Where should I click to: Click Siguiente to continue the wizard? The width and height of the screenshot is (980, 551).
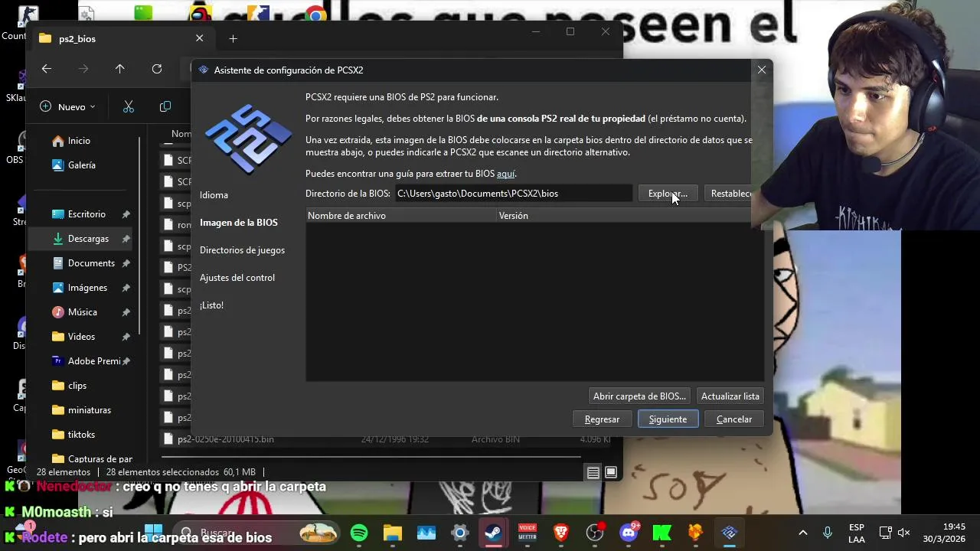pos(668,419)
